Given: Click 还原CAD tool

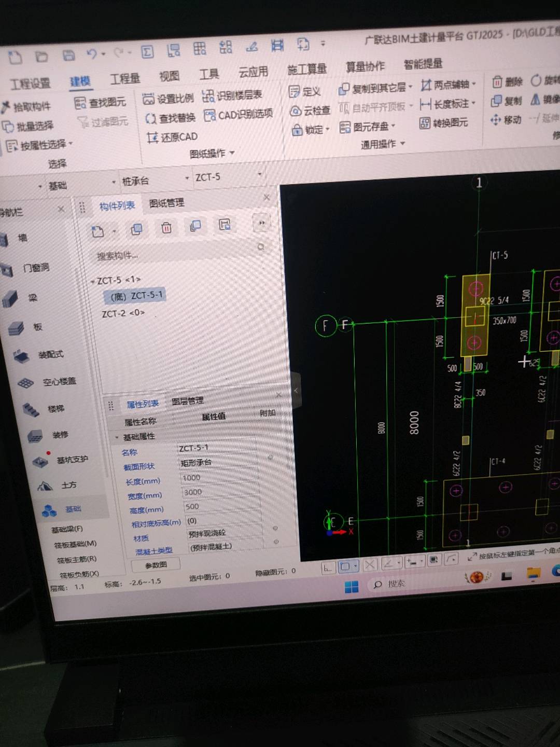Looking at the screenshot, I should click(172, 137).
